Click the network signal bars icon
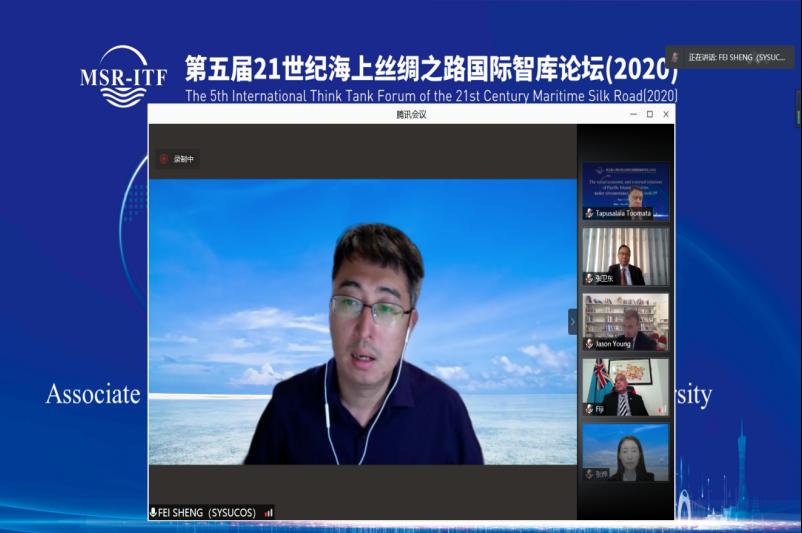 pyautogui.click(x=268, y=512)
